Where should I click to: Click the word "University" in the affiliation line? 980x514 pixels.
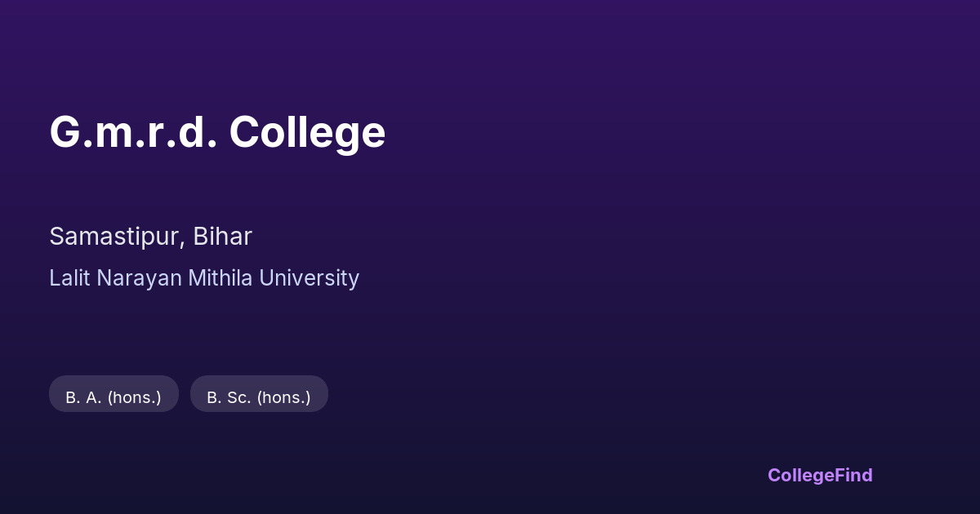click(x=310, y=278)
